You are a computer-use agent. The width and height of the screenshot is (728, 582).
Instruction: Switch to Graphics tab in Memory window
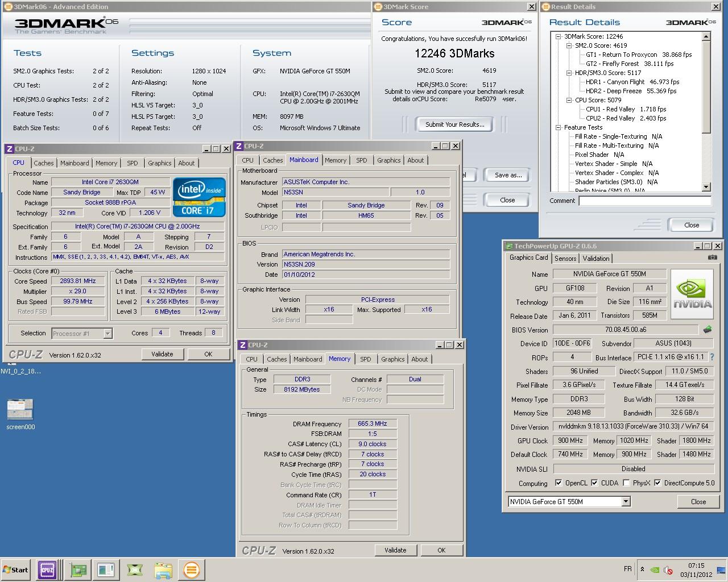click(393, 359)
